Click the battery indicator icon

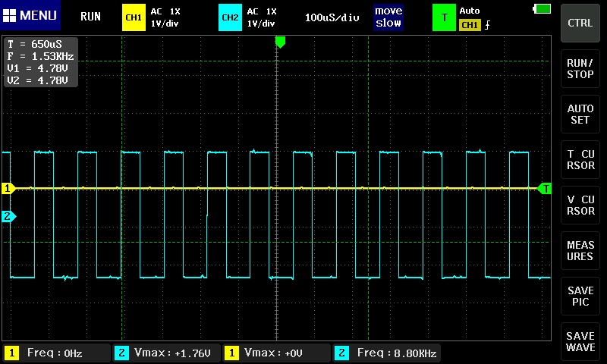point(543,9)
